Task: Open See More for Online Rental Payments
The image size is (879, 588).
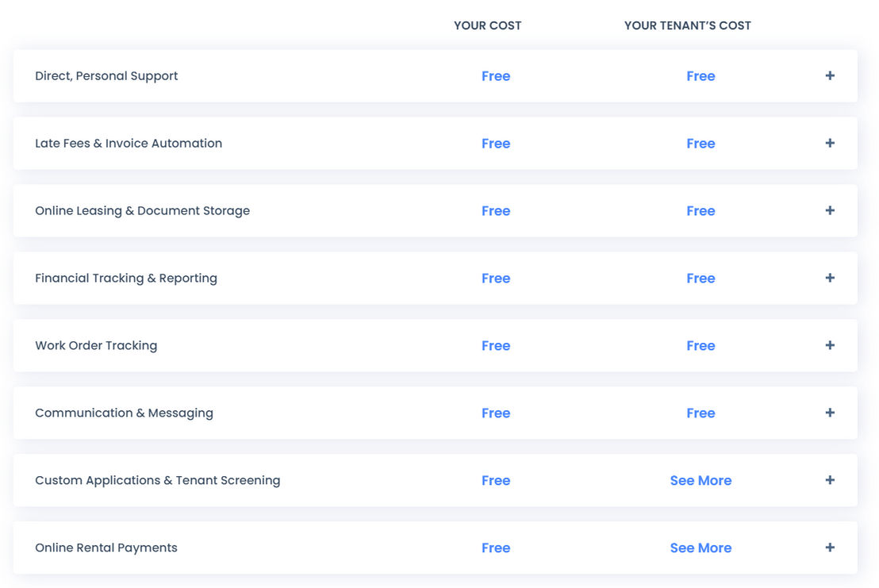Action: coord(701,548)
